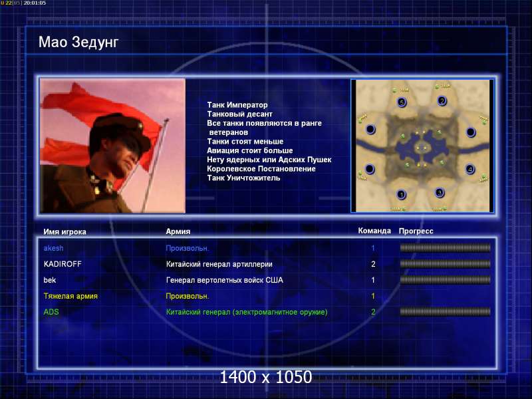
Task: Click the 'Команда' column header
Action: [x=374, y=231]
